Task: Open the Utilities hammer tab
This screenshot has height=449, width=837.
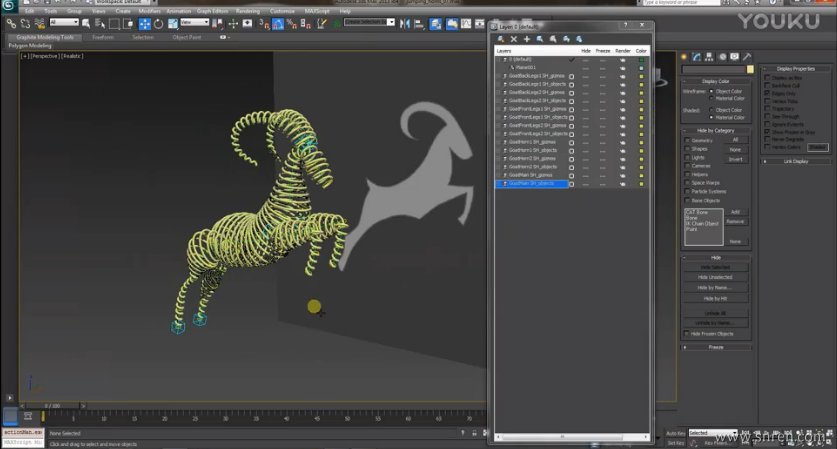Action: 747,57
